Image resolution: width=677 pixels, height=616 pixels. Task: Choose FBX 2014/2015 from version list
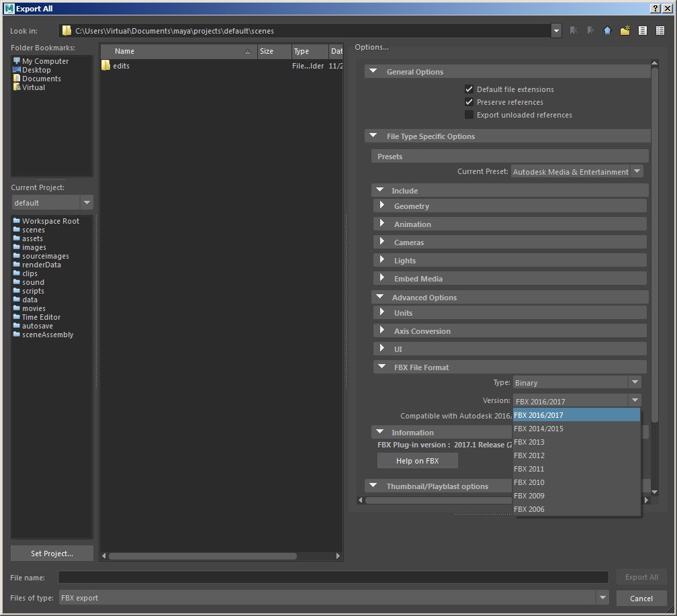coord(539,429)
